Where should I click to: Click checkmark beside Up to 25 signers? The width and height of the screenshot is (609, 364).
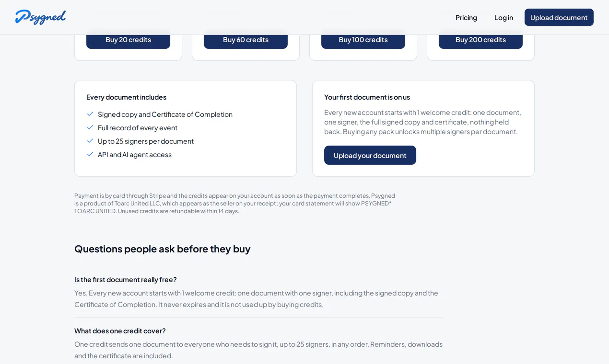click(90, 141)
